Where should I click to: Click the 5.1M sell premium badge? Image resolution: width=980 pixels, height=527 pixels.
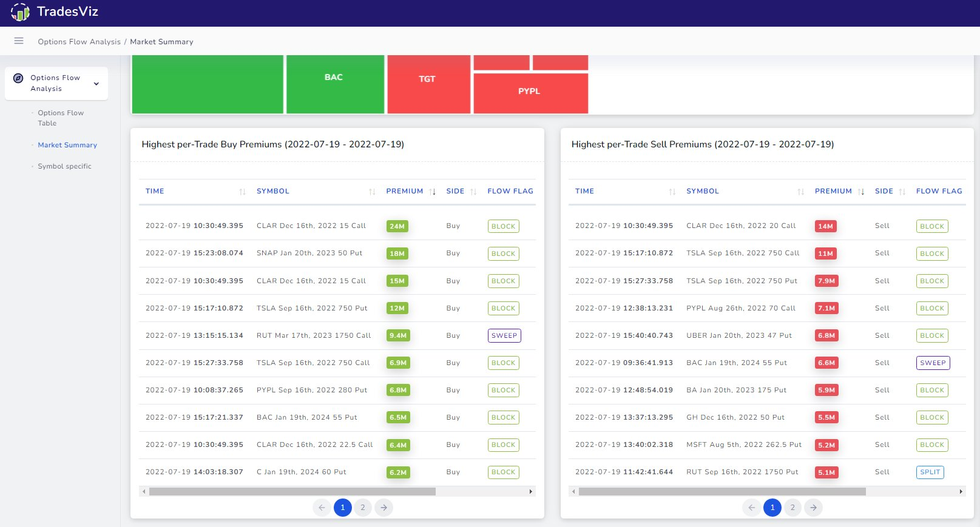tap(826, 472)
